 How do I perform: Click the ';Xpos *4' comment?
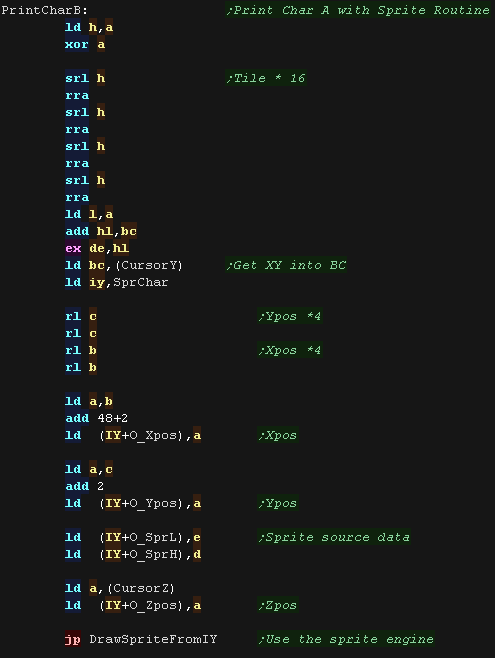pyautogui.click(x=290, y=350)
